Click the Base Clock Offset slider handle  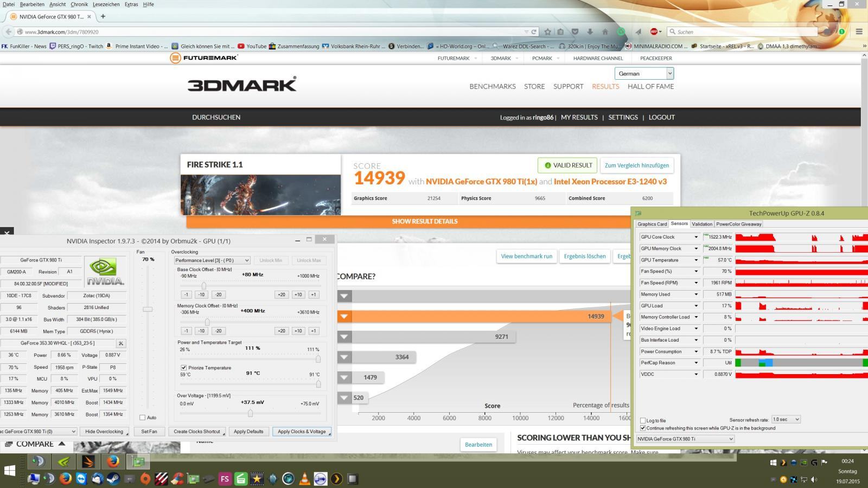pos(203,286)
